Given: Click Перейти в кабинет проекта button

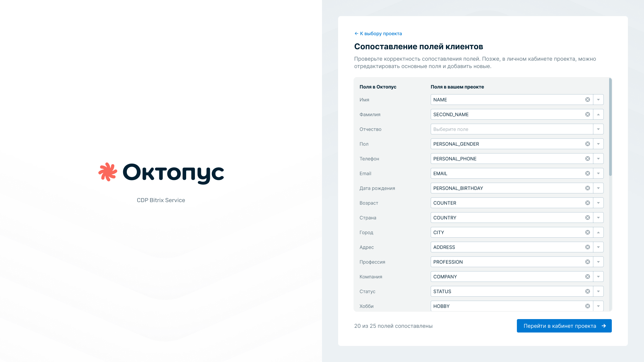Looking at the screenshot, I should [x=564, y=326].
